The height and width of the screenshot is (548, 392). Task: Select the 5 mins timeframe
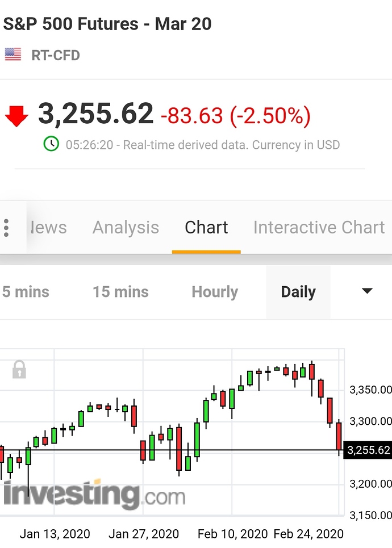click(26, 292)
